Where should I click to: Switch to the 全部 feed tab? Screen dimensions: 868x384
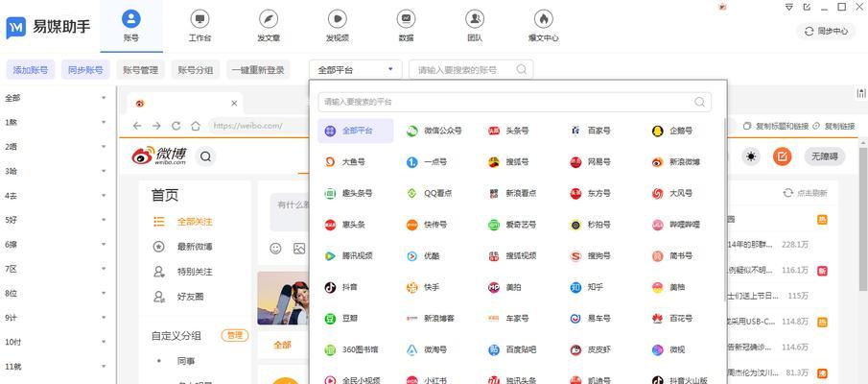pos(282,345)
